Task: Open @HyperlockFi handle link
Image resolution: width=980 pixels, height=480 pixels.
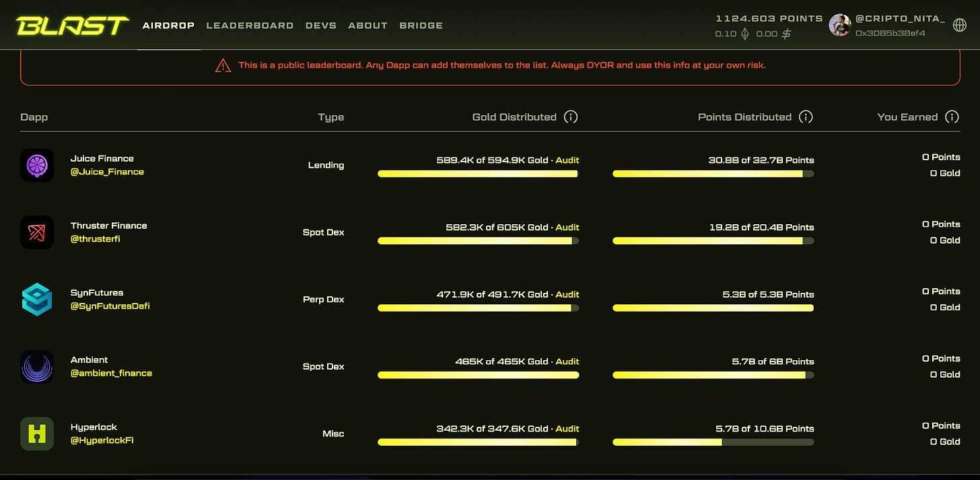Action: click(102, 440)
